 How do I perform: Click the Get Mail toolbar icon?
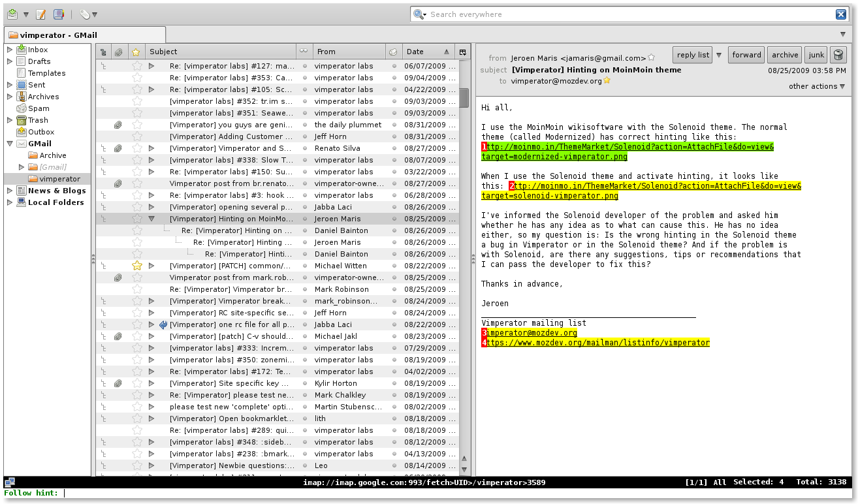click(12, 14)
